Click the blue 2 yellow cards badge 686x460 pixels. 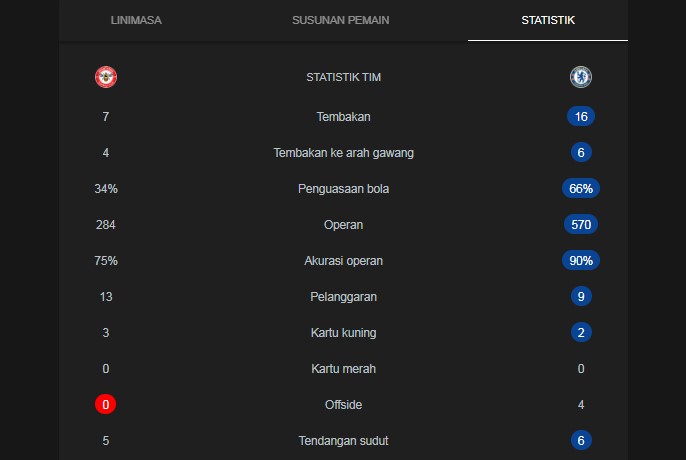581,332
